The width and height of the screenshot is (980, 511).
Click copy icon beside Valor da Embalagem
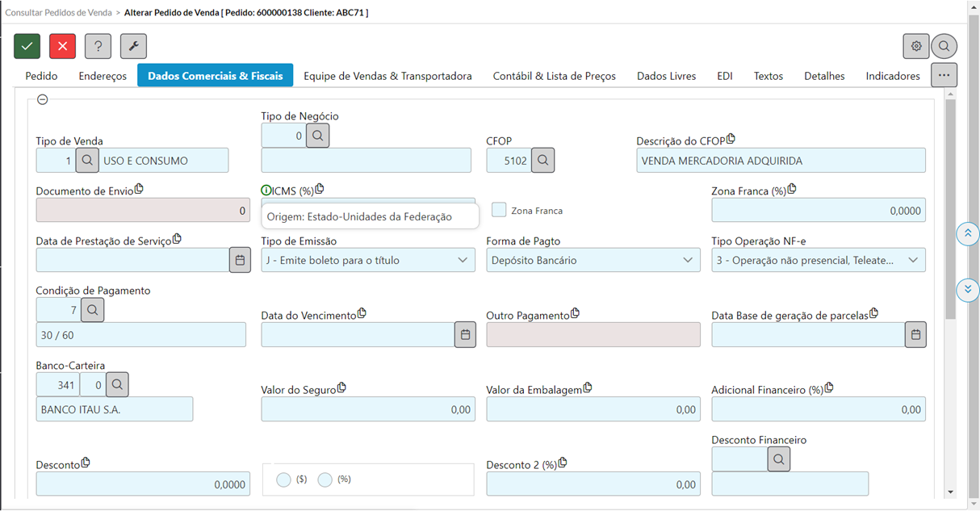pos(587,387)
